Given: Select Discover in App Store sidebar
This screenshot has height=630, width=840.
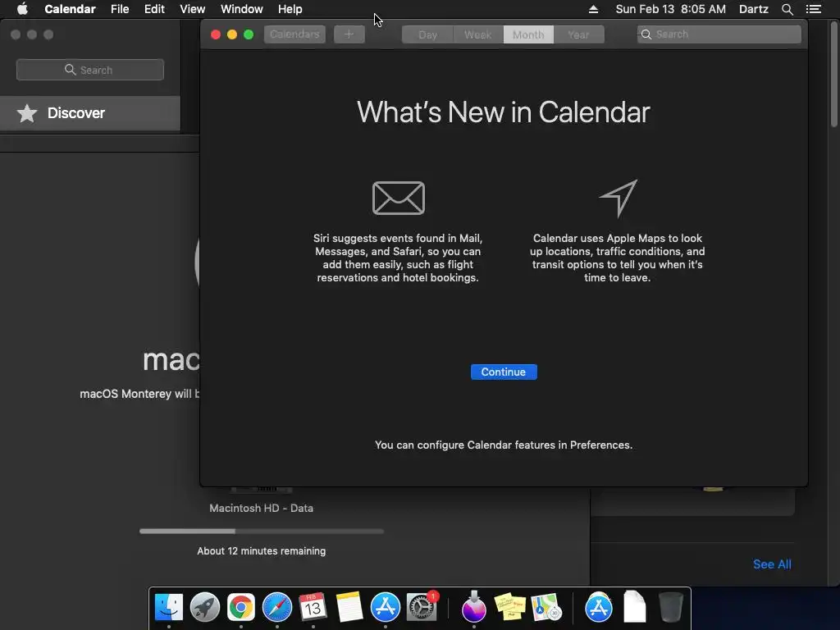Looking at the screenshot, I should [x=90, y=113].
